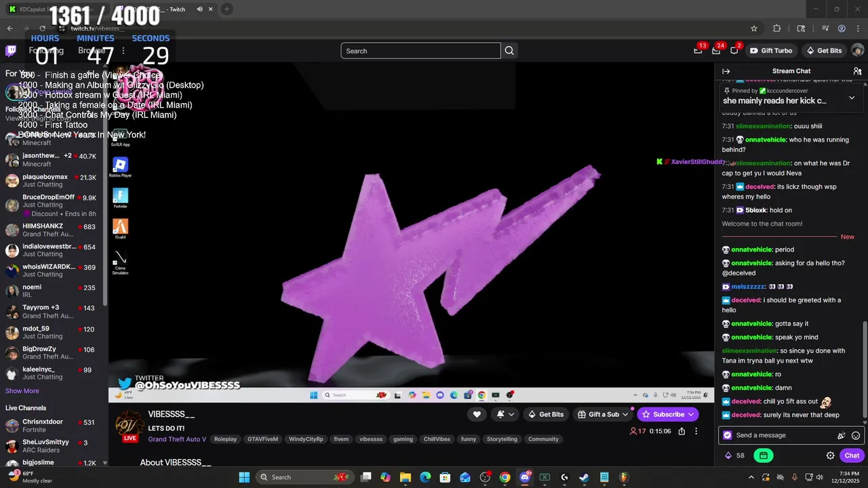Open Google Chrome in the Windows taskbar
Screen dimensions: 868x488
(x=505, y=477)
